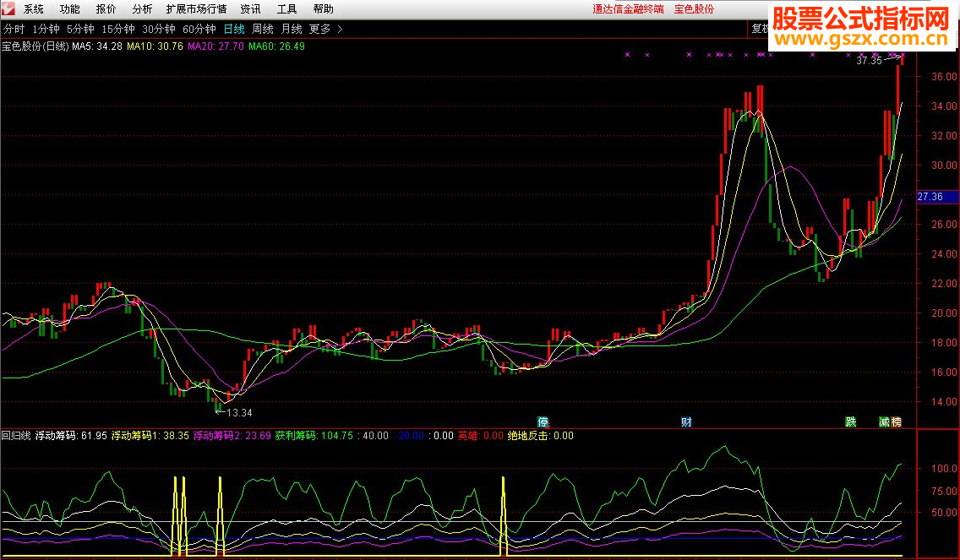Select the 周线 weekly chart tab

coord(263,29)
